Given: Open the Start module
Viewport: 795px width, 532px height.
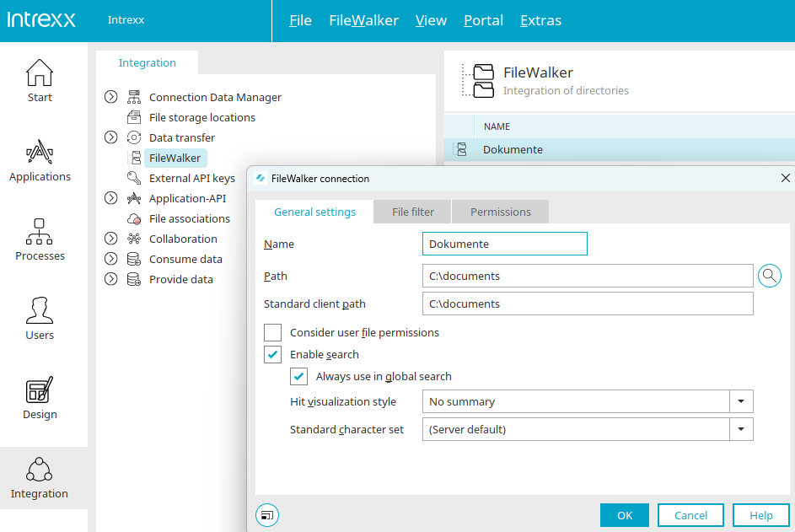Looking at the screenshot, I should 40,81.
